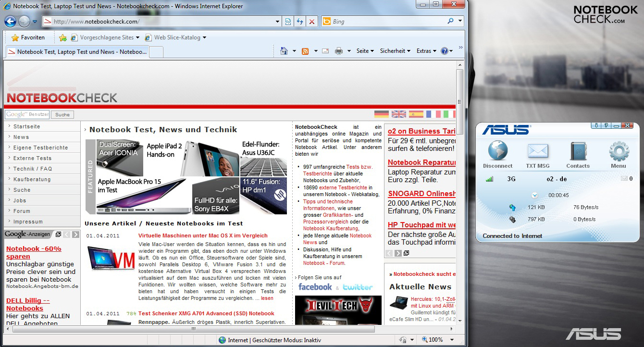This screenshot has height=347, width=644.
Task: Click the o2 on Business Tarif ad link
Action: [422, 131]
